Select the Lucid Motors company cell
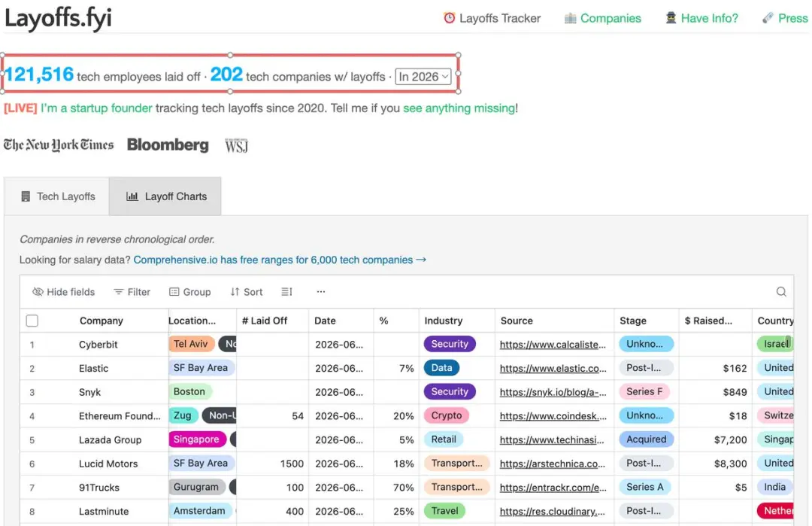 [x=108, y=464]
